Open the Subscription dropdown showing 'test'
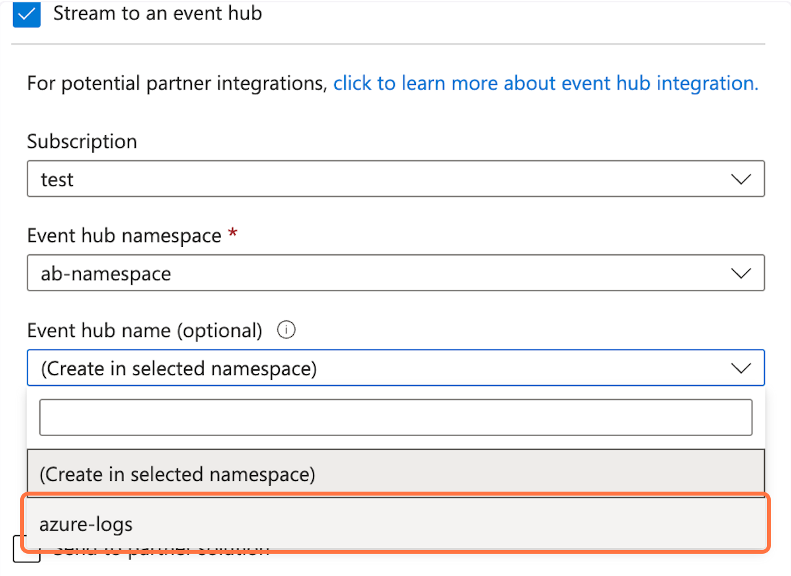 [x=380, y=179]
